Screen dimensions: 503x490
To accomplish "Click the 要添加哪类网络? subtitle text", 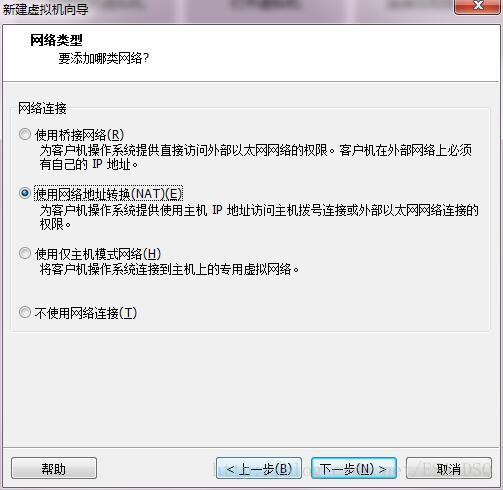I will coord(104,59).
